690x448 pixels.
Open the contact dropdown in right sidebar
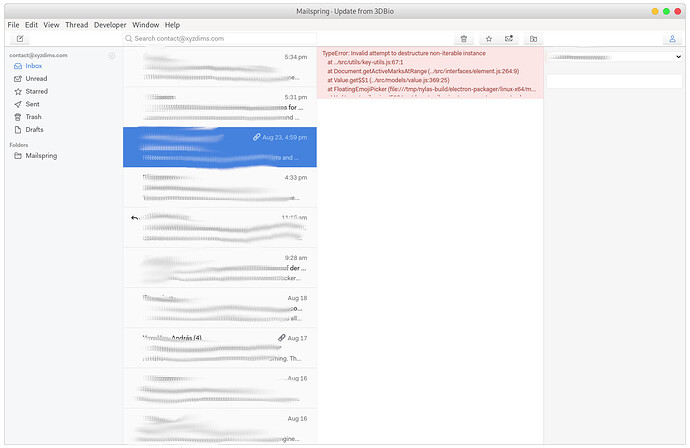pyautogui.click(x=614, y=57)
